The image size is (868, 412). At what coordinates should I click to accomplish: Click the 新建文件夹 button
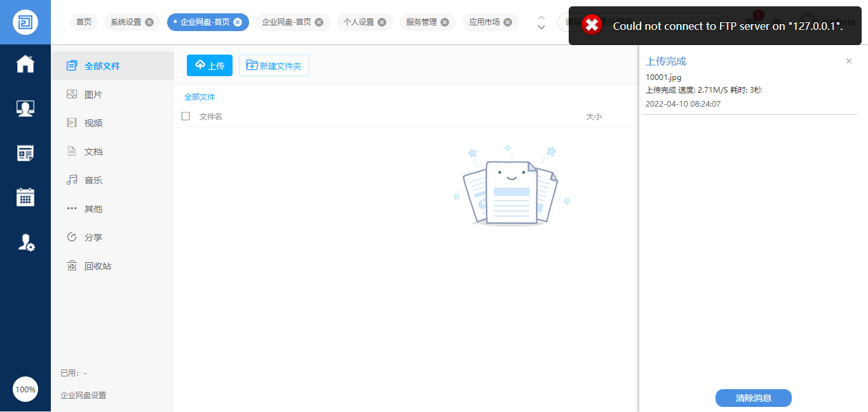click(274, 65)
